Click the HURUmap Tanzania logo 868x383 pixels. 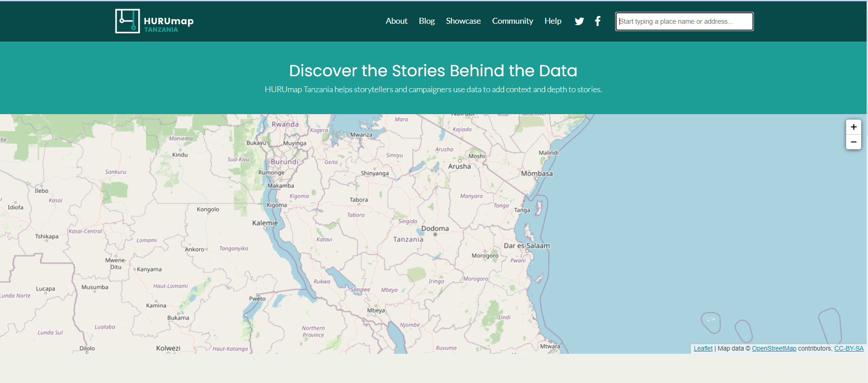[154, 21]
